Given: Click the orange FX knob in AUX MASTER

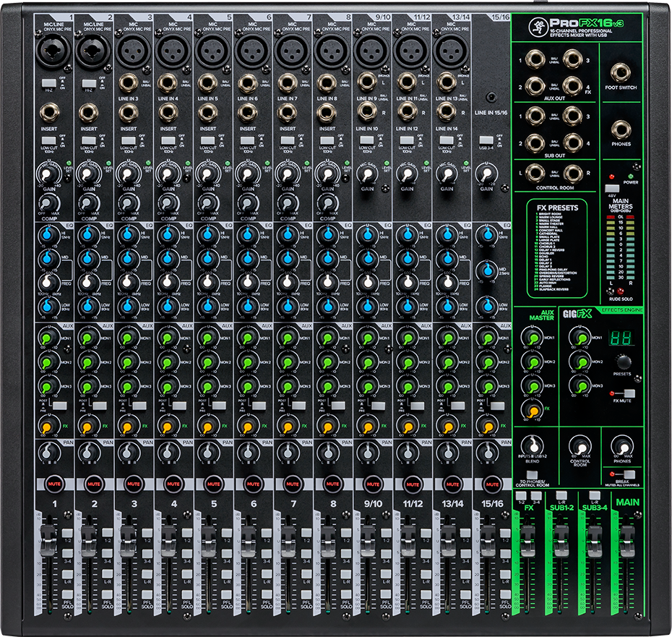Looking at the screenshot, I should pos(531,410).
